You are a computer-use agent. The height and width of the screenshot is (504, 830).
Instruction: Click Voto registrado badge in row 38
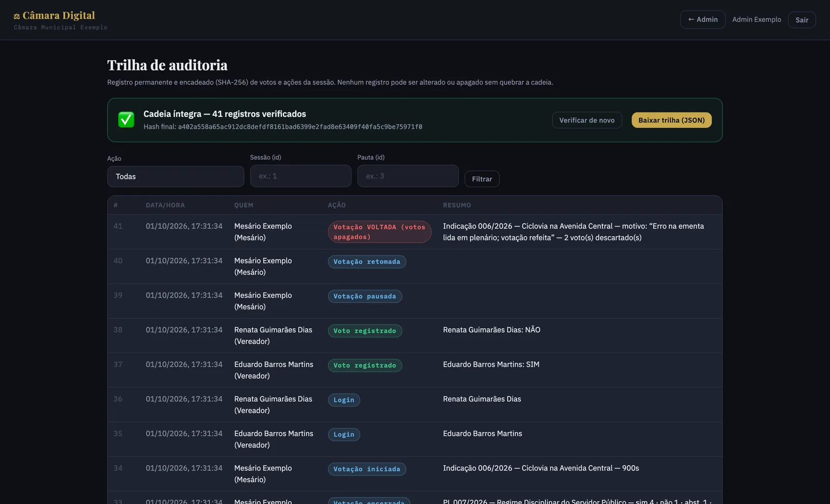click(365, 331)
